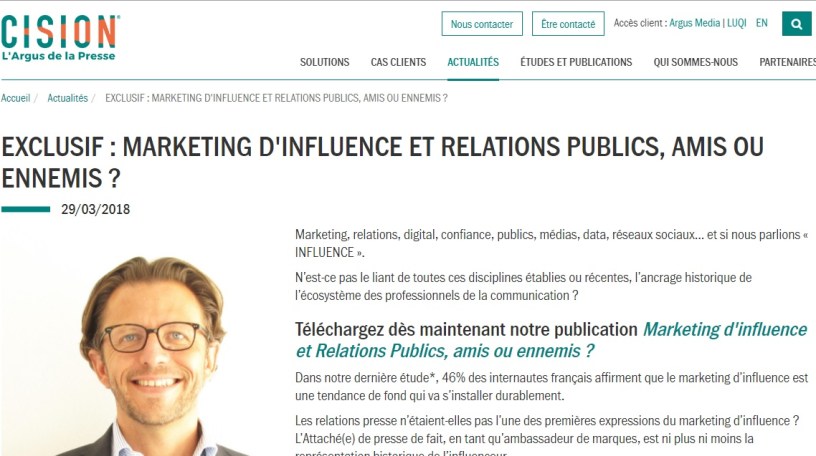Open ÉTUDES ET PUBLICATIONS menu
Image resolution: width=816 pixels, height=456 pixels.
coord(576,62)
